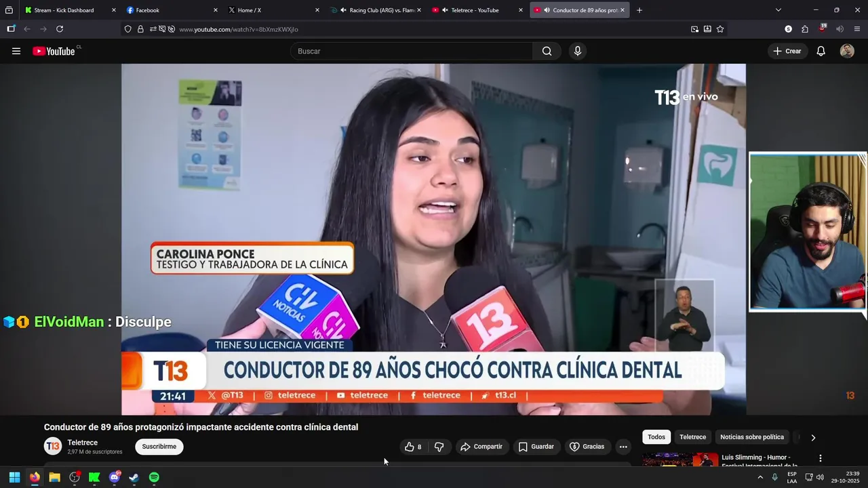The image size is (868, 488).
Task: Mute audio on the Conductor de 89 años tab
Action: pyautogui.click(x=547, y=10)
